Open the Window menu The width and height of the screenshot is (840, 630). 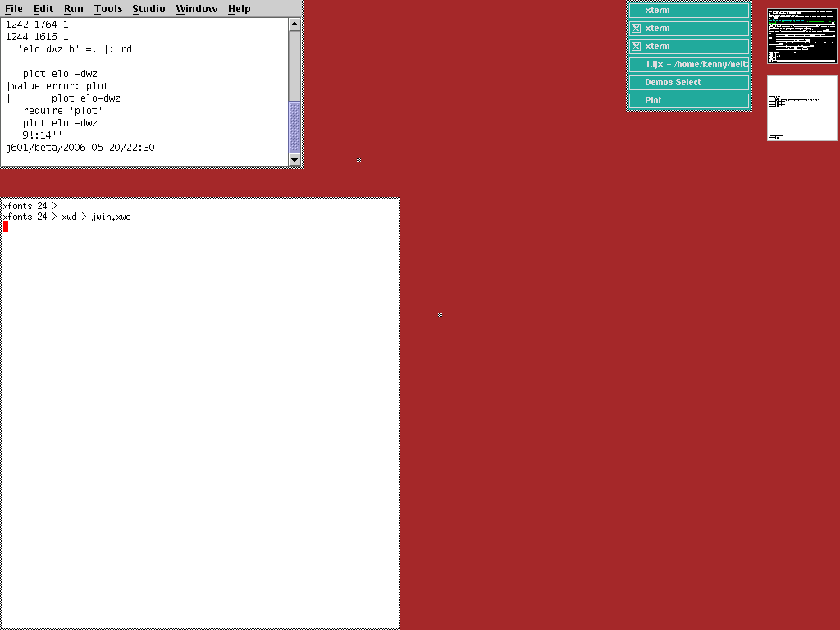click(x=197, y=9)
